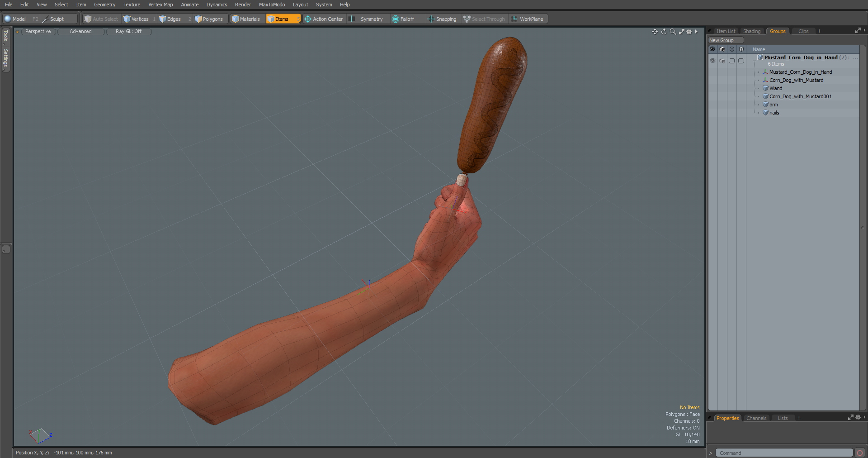Click the red record button beside Command

tap(860, 453)
